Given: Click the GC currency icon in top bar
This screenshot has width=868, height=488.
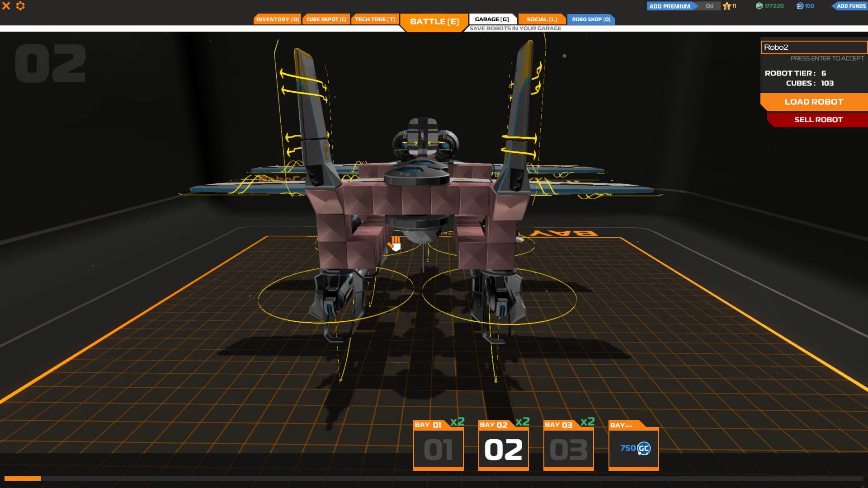Looking at the screenshot, I should (800, 6).
